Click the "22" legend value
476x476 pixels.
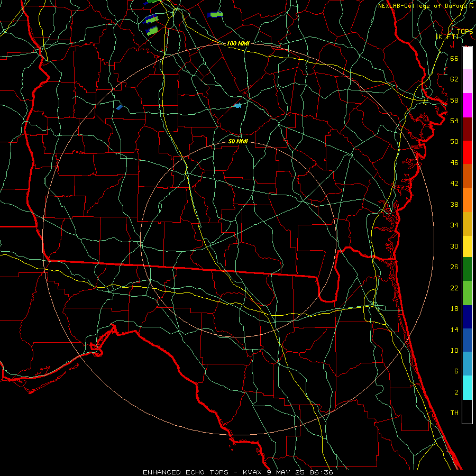pos(454,288)
